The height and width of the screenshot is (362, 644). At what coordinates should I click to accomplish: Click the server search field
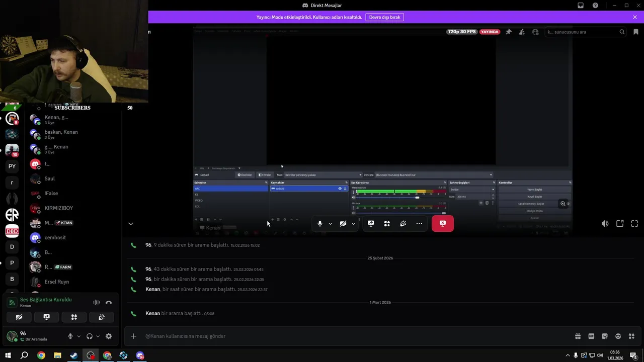[586, 32]
